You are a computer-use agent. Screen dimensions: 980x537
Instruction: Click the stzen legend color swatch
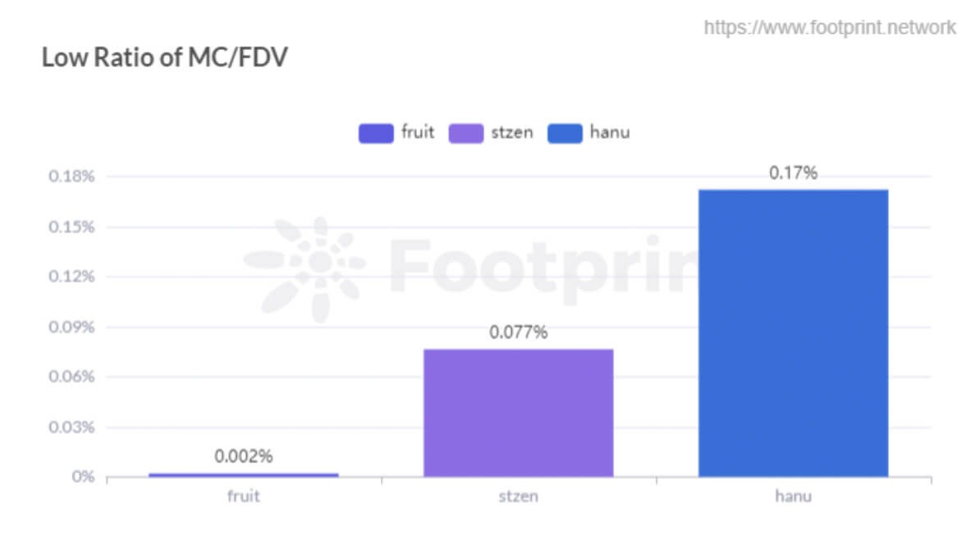(x=465, y=133)
